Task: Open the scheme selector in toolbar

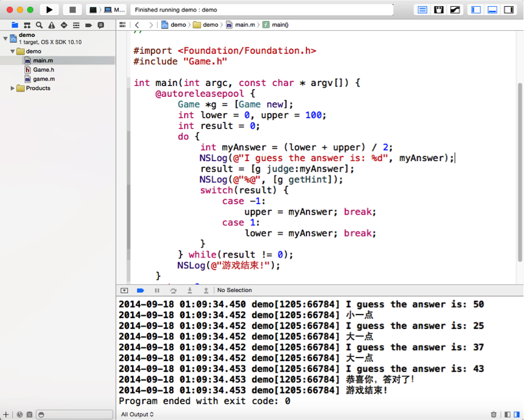Action: [x=106, y=10]
